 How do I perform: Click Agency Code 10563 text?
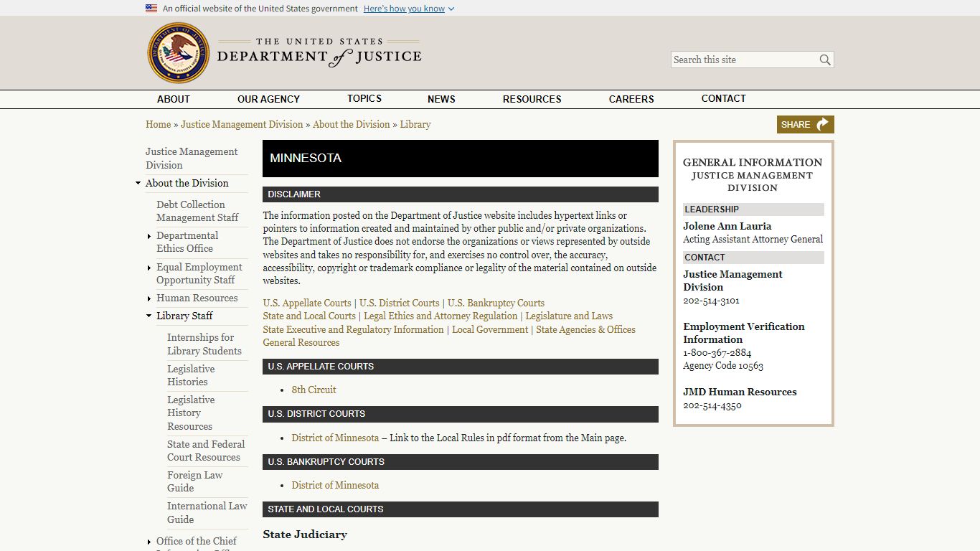click(723, 366)
